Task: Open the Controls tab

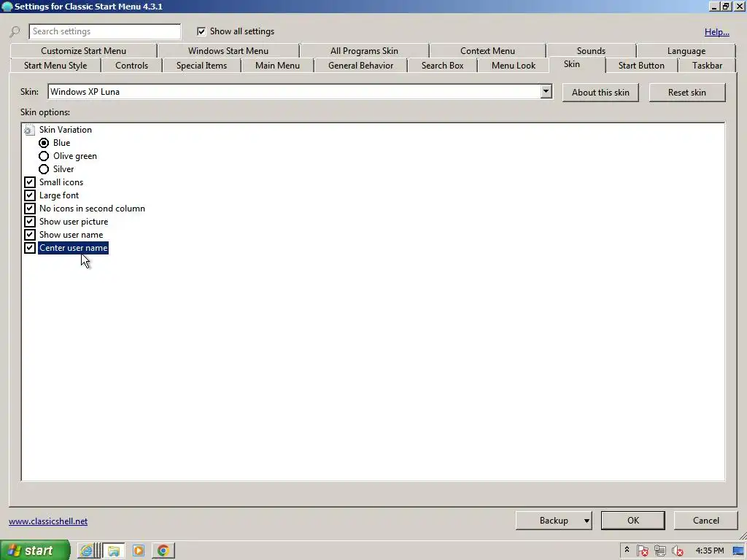Action: coord(131,66)
